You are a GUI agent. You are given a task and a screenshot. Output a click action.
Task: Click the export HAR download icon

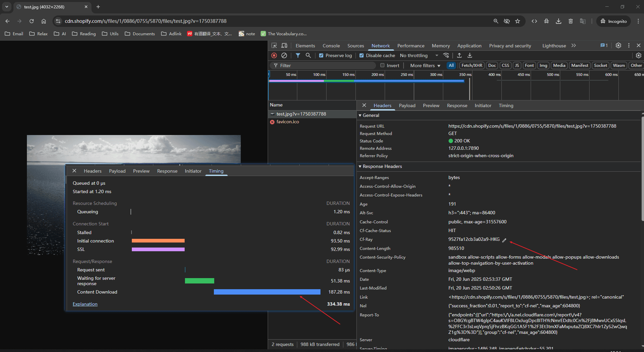[470, 55]
